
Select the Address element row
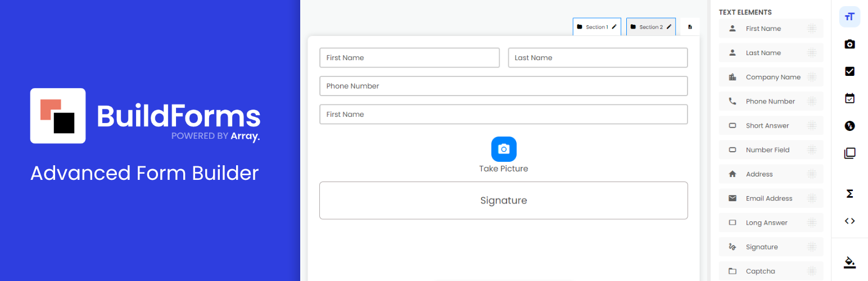(771, 174)
